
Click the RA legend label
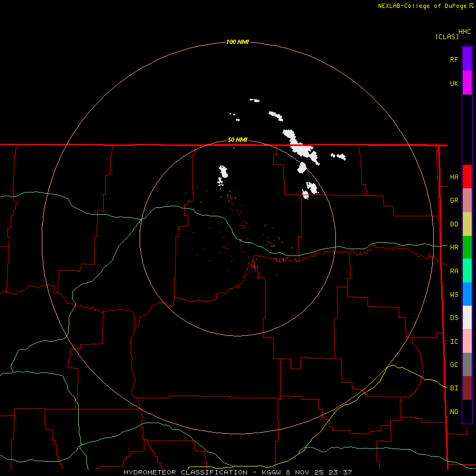point(454,271)
